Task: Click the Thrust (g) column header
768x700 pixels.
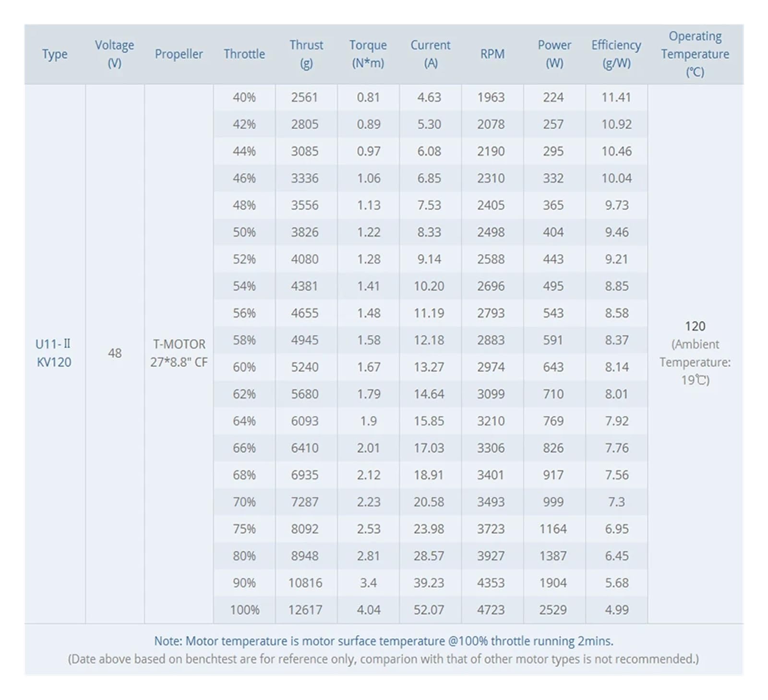Action: coord(306,54)
